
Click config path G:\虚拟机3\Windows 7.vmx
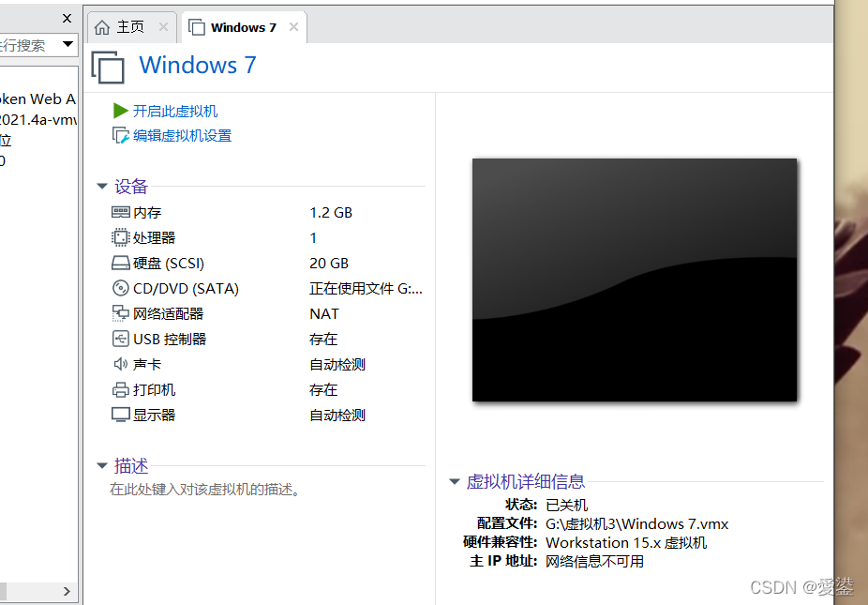[x=636, y=523]
